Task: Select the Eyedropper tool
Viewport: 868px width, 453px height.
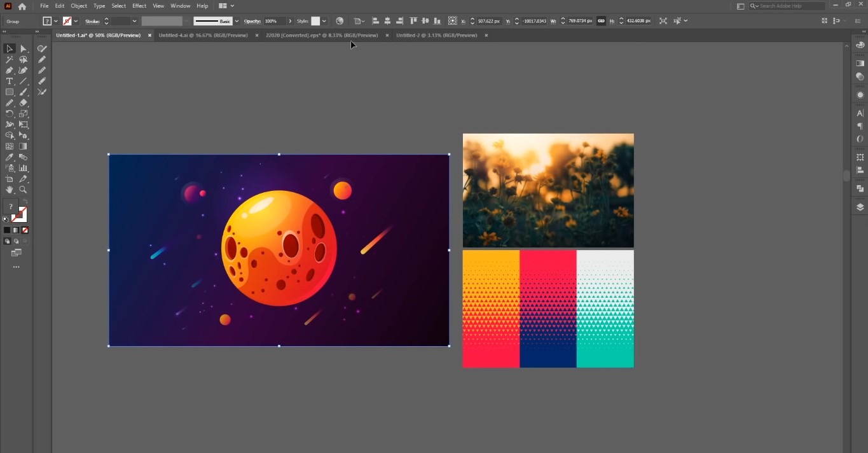Action: [8, 157]
